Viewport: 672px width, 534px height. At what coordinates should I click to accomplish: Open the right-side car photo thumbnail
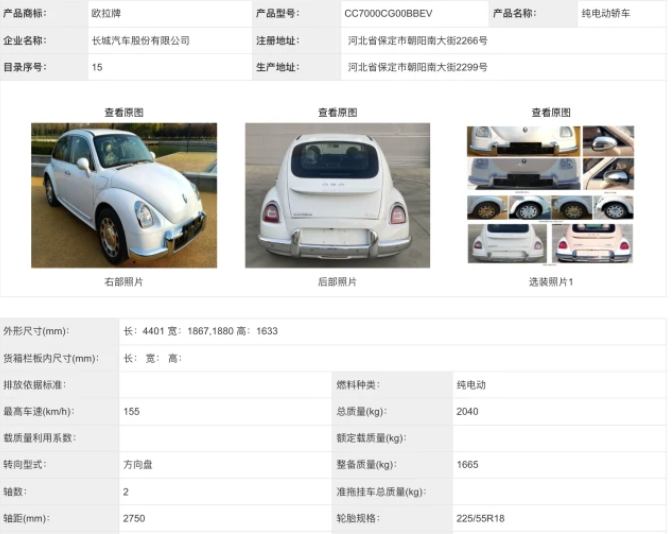[124, 195]
